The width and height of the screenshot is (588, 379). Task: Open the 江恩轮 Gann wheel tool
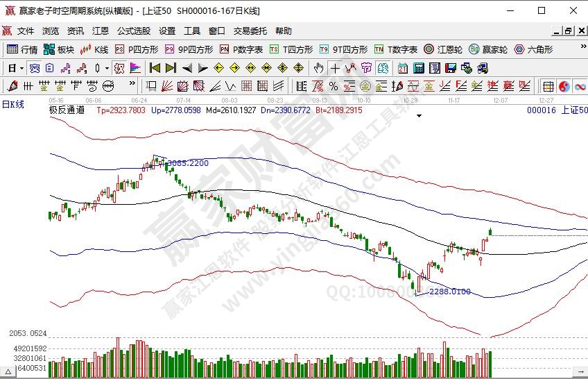click(x=444, y=49)
